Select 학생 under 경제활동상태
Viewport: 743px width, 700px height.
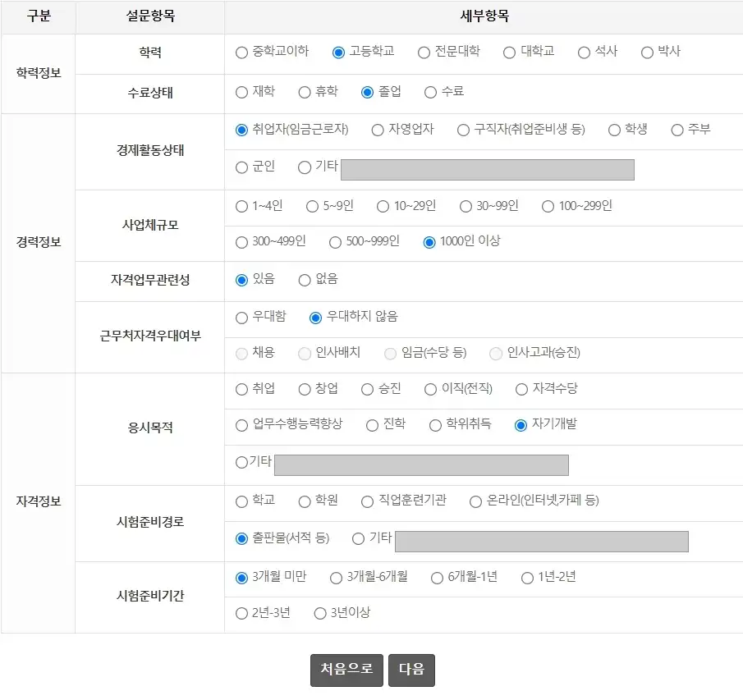click(613, 130)
